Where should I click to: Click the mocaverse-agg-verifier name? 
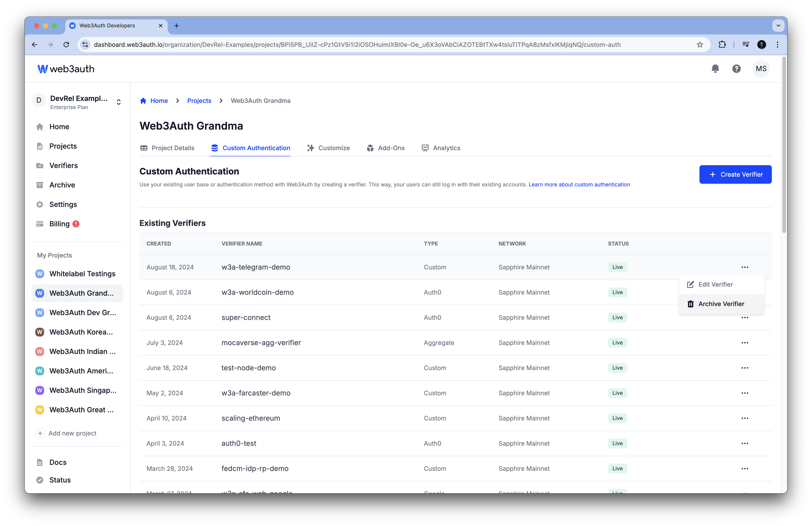(261, 343)
